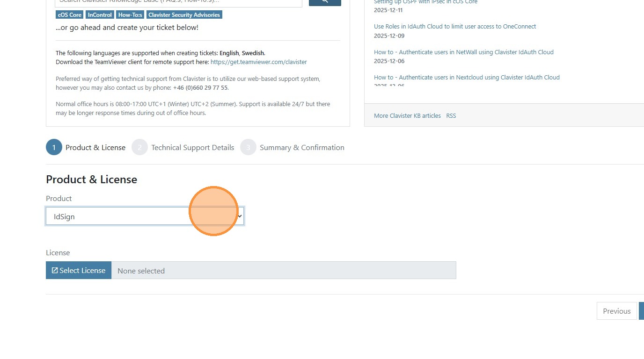The image size is (644, 359).
Task: Open the Setting up OSPF with IPsec article
Action: click(425, 2)
